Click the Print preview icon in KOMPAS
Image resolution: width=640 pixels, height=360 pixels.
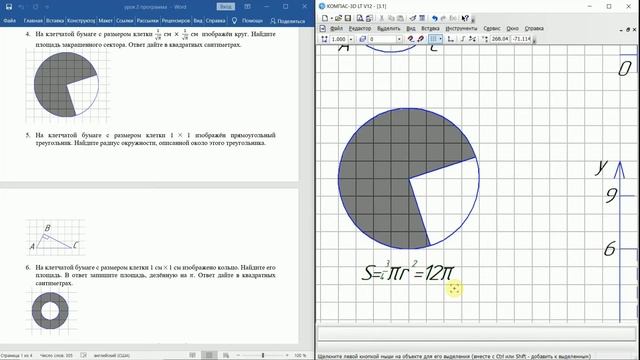(360, 18)
